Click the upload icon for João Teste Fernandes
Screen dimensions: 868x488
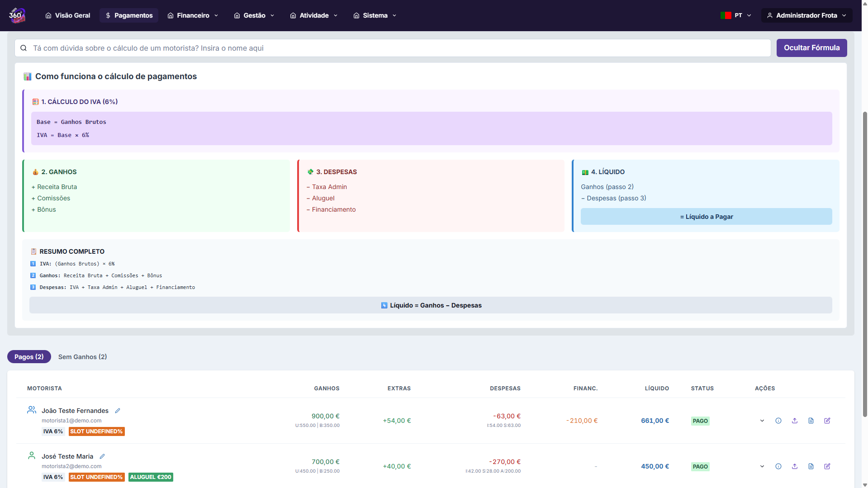[794, 421]
